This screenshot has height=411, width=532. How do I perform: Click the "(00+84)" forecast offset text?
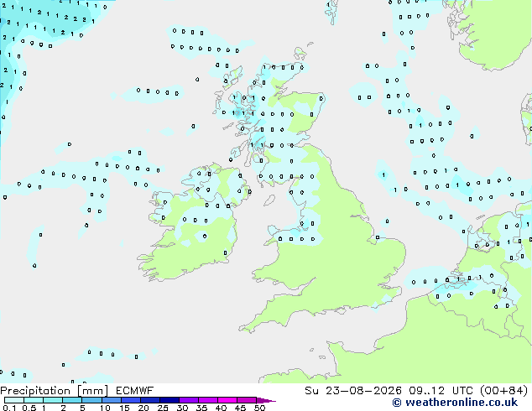pos(504,391)
